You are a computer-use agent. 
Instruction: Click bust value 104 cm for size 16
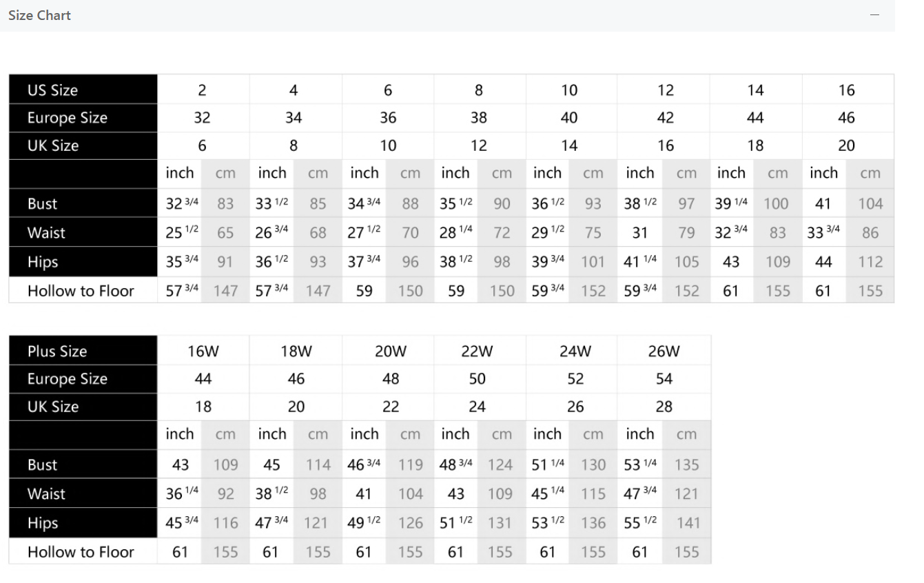point(870,204)
